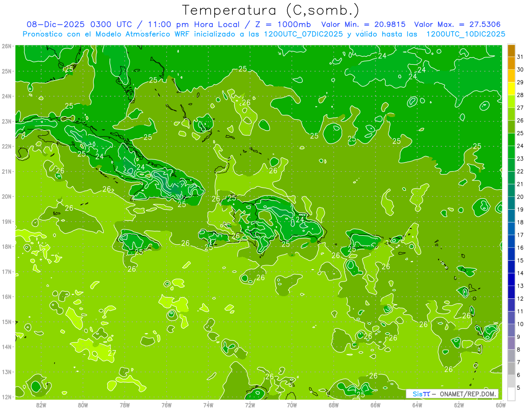532x411 pixels.
Task: Click the "1200UTC_07DIC2025" initialization time
Action: tap(303, 34)
